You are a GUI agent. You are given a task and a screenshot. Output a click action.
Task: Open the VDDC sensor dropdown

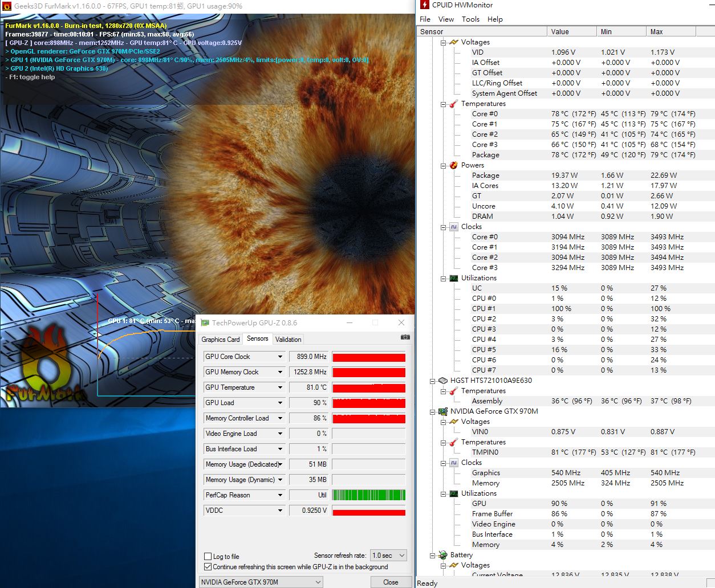coord(280,511)
